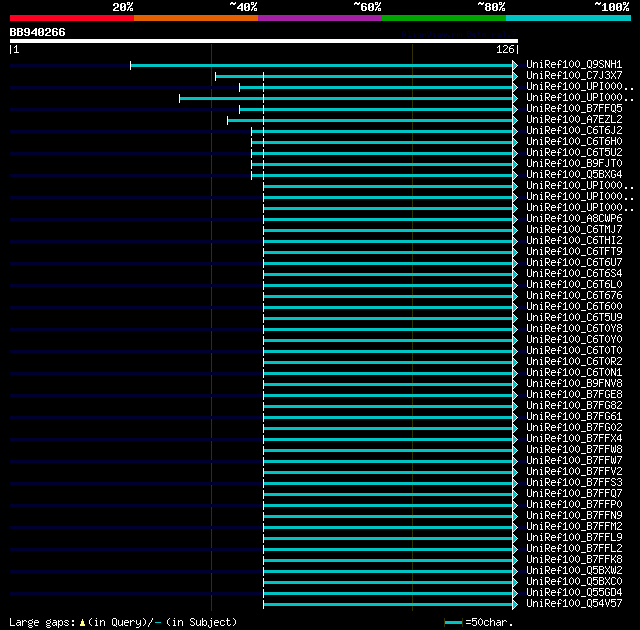Click the cyan alignment bar for UniRef100_Q9SNH1
This screenshot has width=640, height=630.
(322, 65)
